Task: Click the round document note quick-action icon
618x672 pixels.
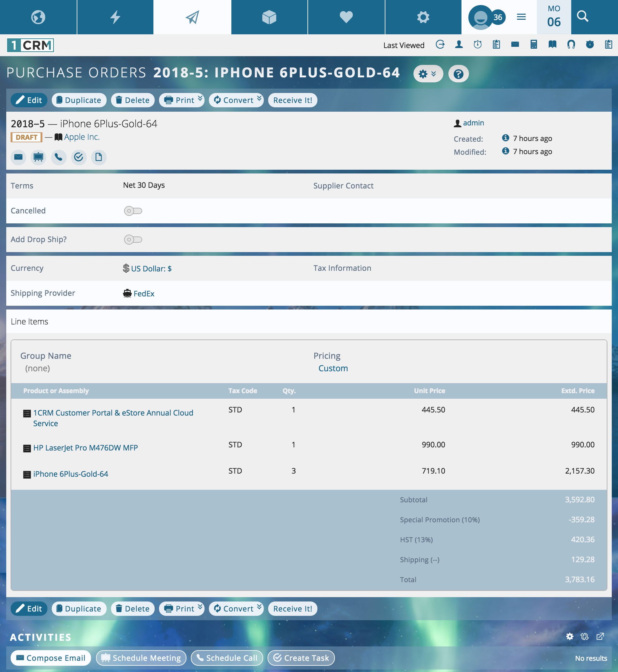Action: (99, 157)
